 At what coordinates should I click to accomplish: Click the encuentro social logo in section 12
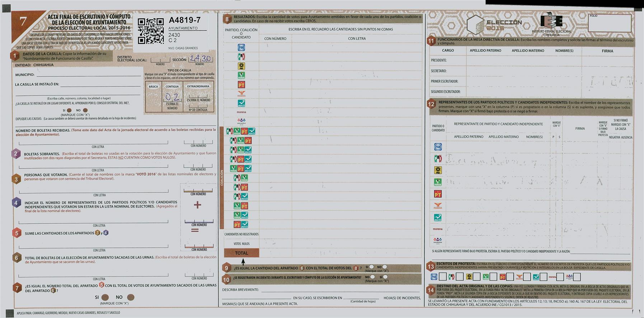click(438, 240)
